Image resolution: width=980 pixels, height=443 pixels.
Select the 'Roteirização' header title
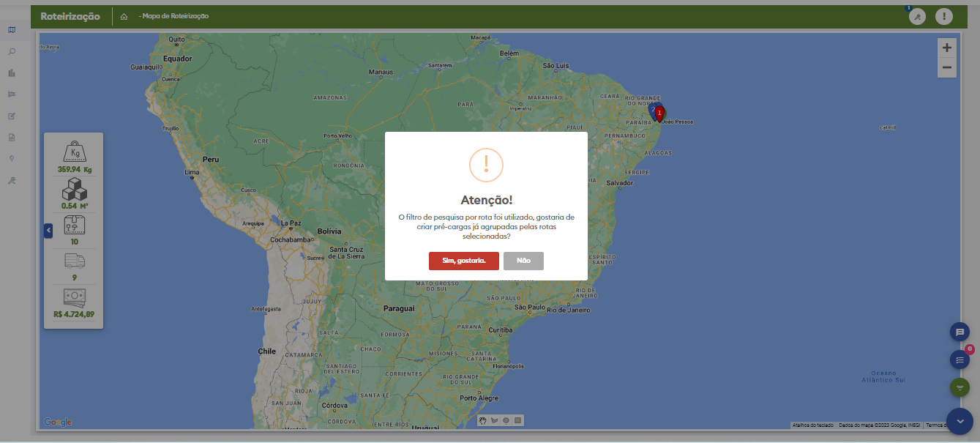point(70,16)
